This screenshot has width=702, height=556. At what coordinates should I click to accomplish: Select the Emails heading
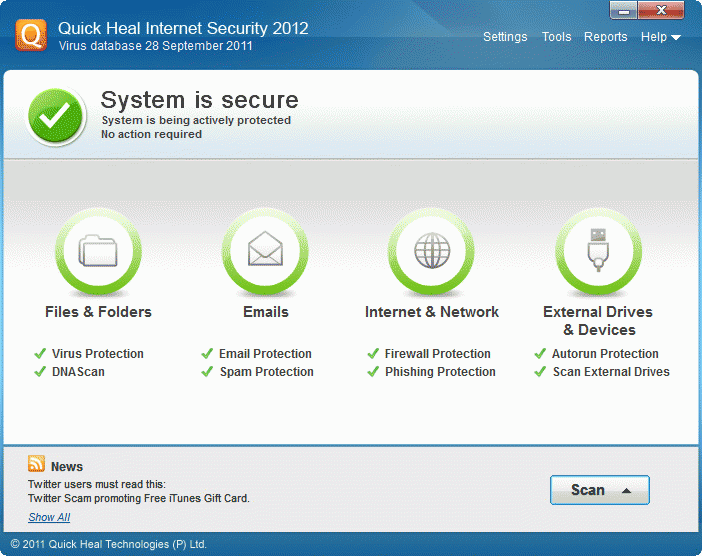click(x=265, y=312)
